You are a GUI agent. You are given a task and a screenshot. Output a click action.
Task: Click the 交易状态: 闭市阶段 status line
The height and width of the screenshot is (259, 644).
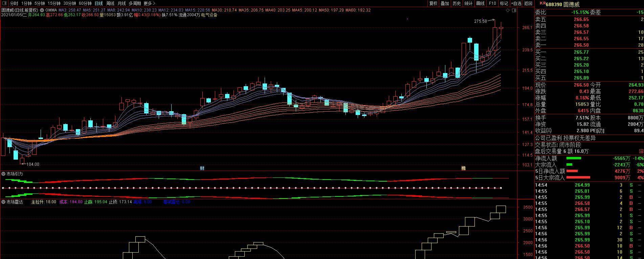coord(557,145)
